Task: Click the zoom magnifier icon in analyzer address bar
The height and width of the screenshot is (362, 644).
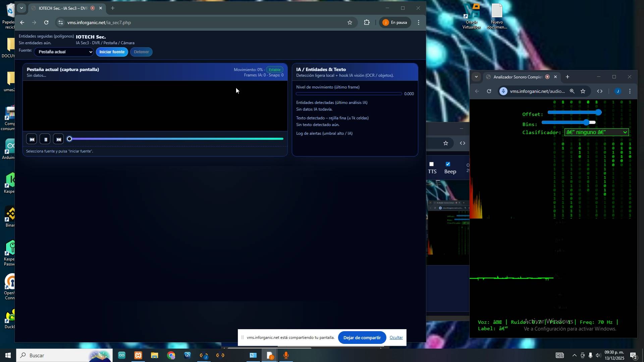Action: pyautogui.click(x=572, y=92)
